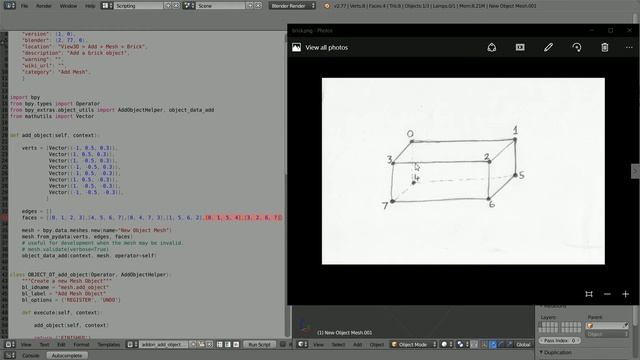Toggle the Register checkbox in text header
The image size is (640, 360).
click(x=282, y=344)
